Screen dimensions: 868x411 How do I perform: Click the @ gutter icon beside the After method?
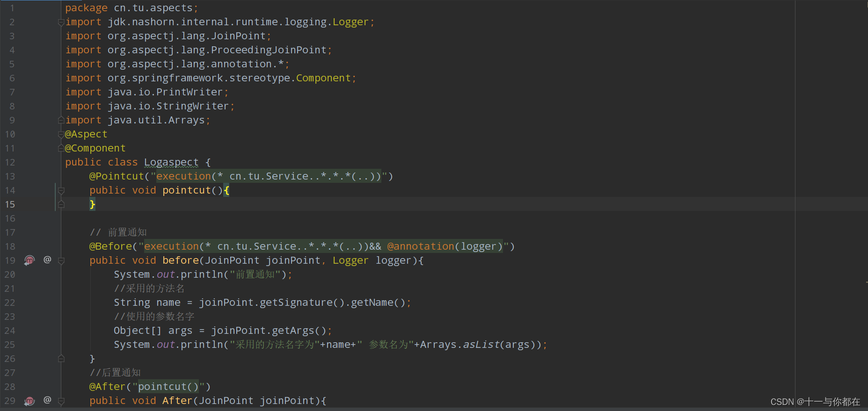coord(47,400)
